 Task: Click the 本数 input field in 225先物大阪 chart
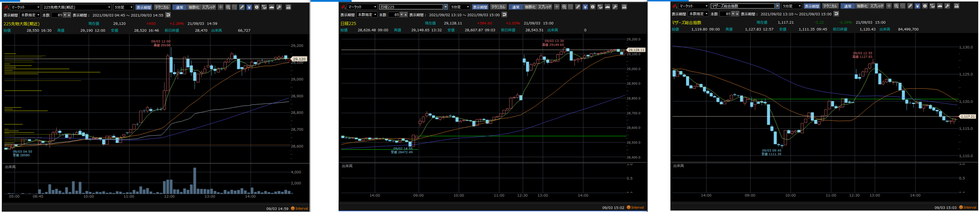pyautogui.click(x=57, y=15)
